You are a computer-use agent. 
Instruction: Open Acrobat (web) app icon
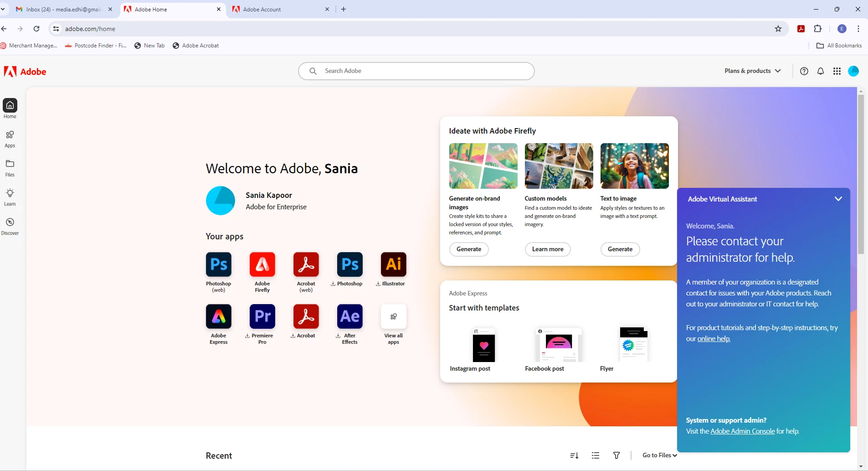click(306, 264)
